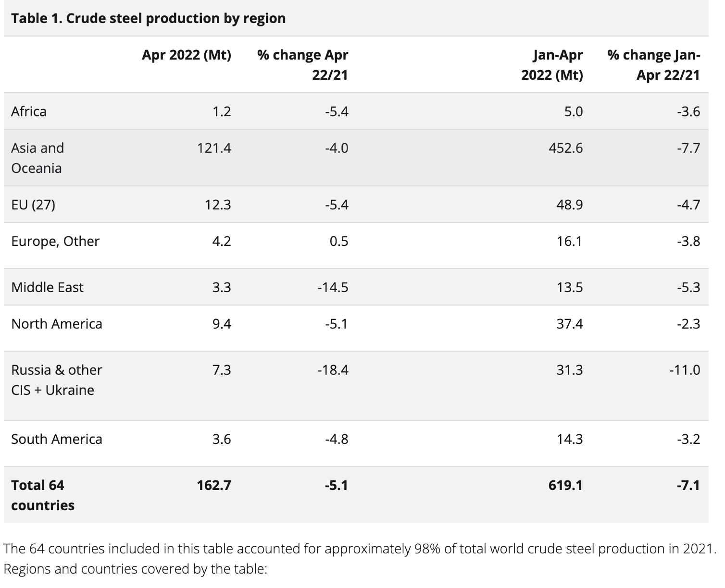725x588 pixels.
Task: Click the table title 'Crude steel production by region'
Action: coord(148,19)
